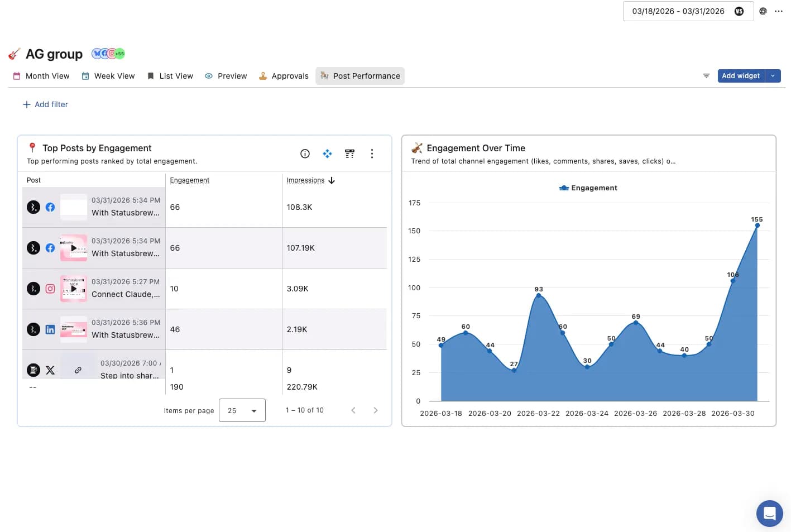Click the Post column header
791x532 pixels.
(x=33, y=180)
